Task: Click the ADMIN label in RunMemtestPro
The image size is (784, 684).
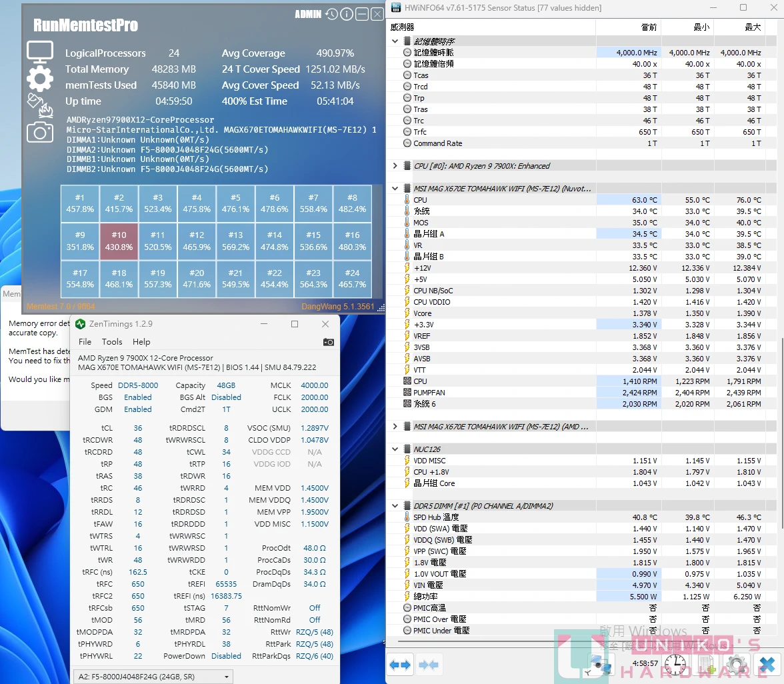Action: [308, 14]
